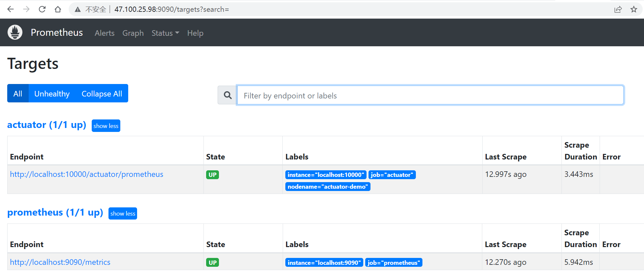Click the nodename="actuator-demo" label badge

(328, 187)
